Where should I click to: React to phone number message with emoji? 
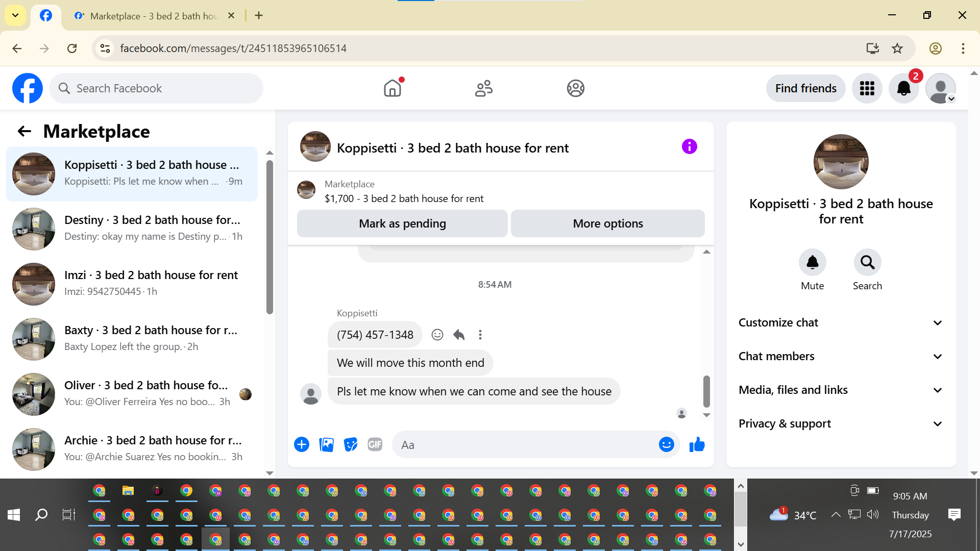point(437,335)
